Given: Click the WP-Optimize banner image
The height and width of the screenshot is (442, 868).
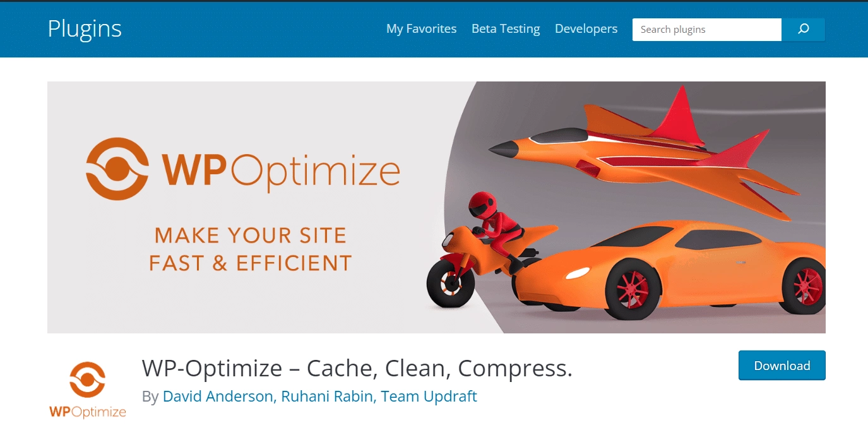Looking at the screenshot, I should click(436, 207).
